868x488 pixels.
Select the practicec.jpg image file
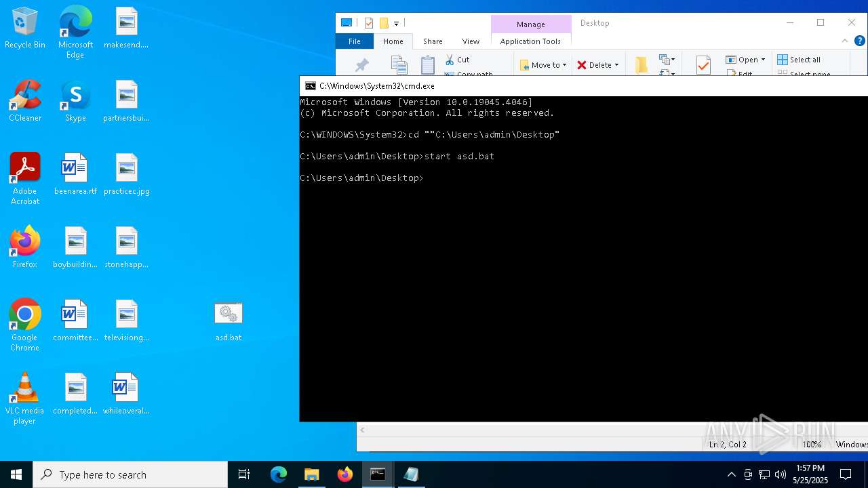tap(127, 174)
